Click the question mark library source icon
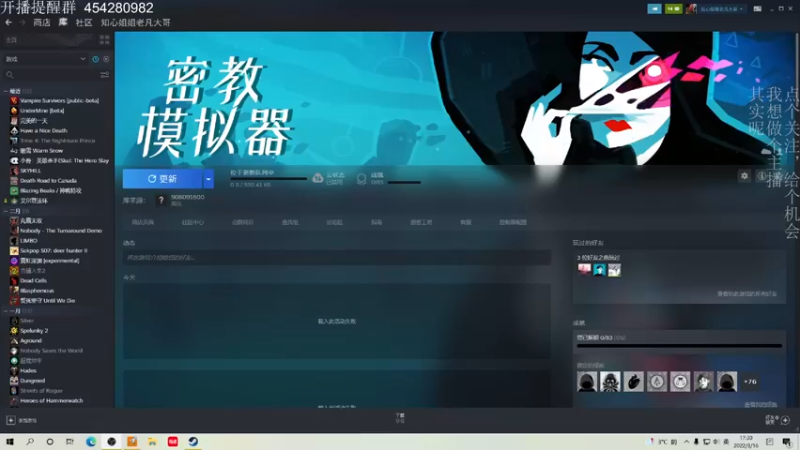800x450 pixels. pos(161,201)
